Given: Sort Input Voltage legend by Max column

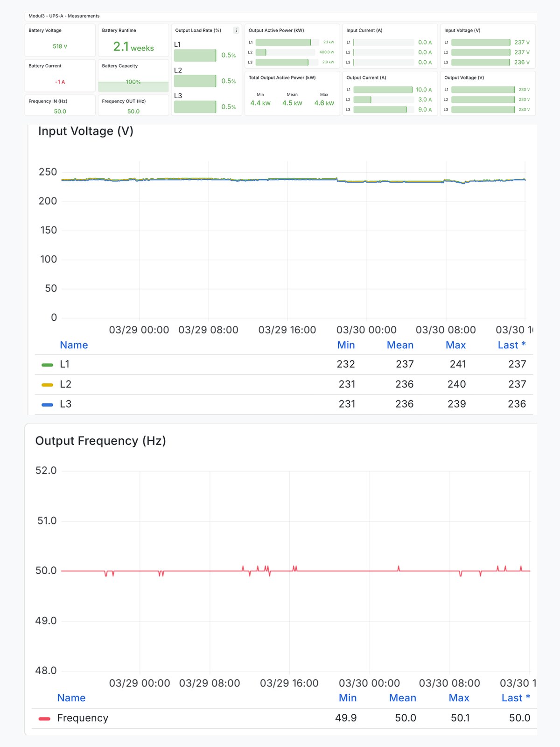Looking at the screenshot, I should (456, 345).
